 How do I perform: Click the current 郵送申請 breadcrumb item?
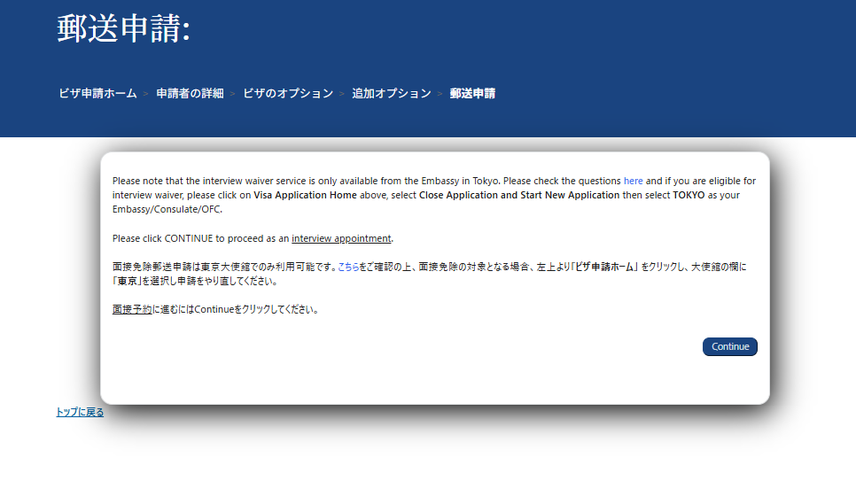point(472,93)
